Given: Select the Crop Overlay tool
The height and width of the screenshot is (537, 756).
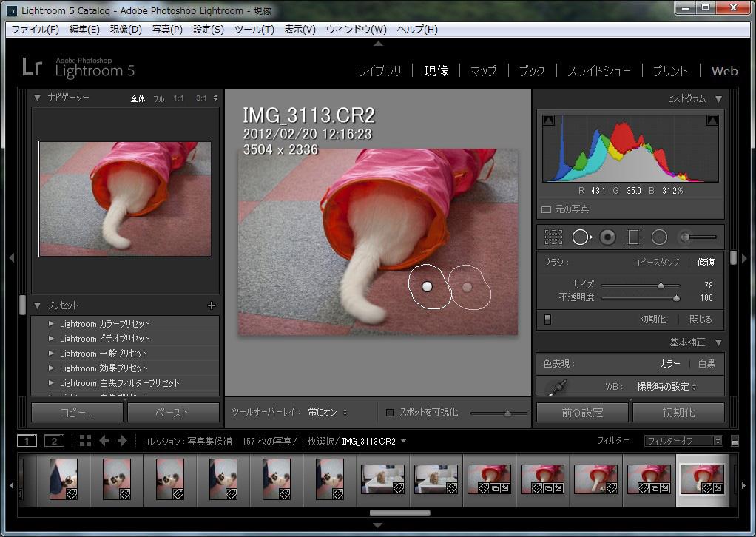Looking at the screenshot, I should 553,237.
